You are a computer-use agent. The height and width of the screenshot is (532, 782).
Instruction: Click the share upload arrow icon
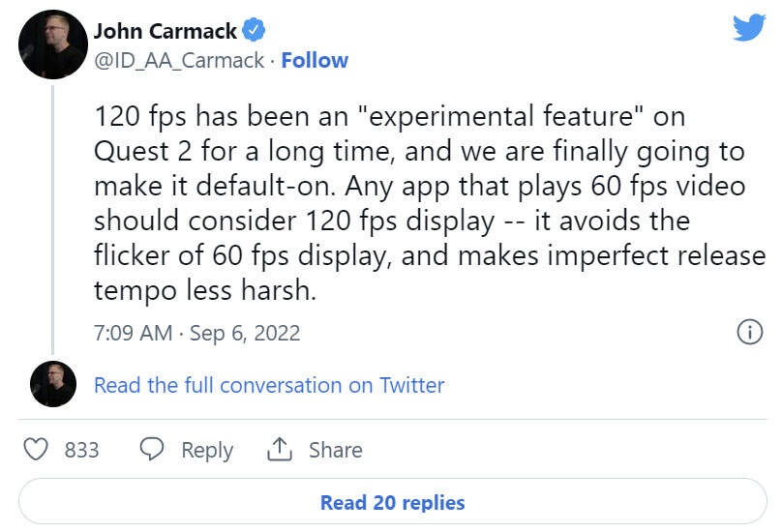point(279,450)
